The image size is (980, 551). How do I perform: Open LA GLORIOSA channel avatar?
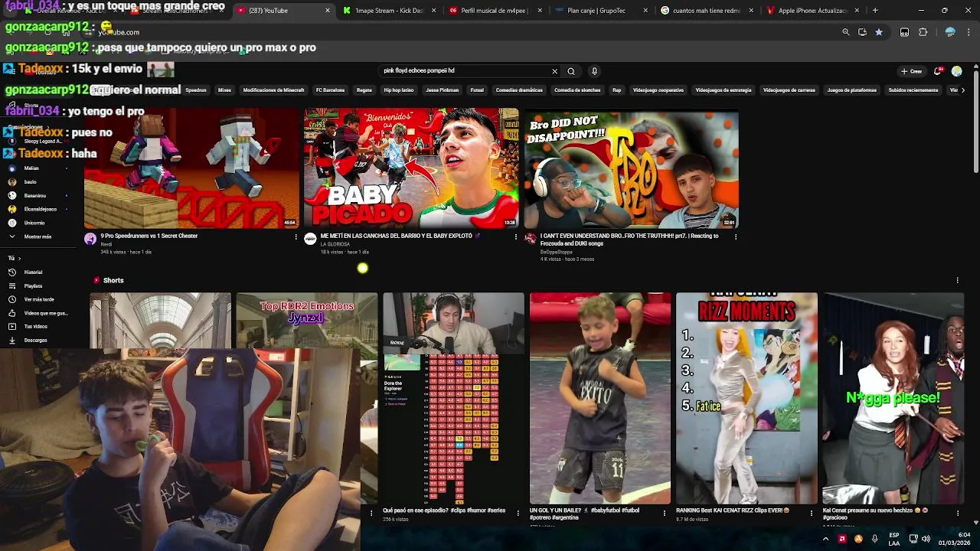point(310,239)
